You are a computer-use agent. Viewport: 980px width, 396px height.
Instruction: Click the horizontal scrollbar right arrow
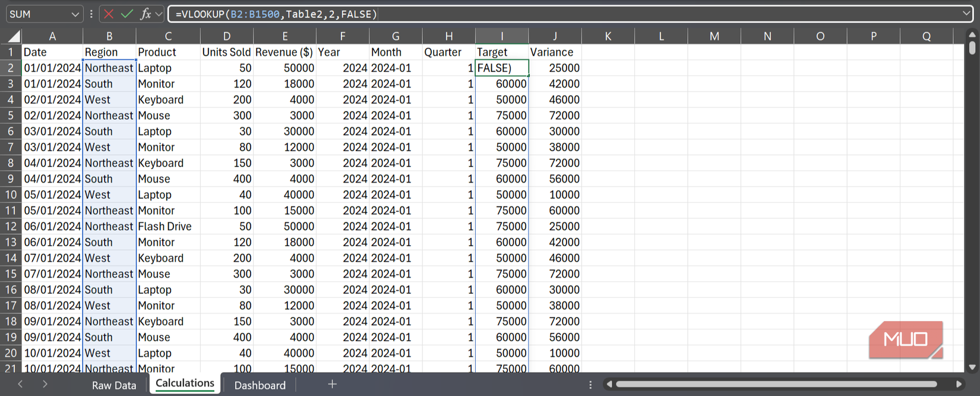tap(959, 384)
